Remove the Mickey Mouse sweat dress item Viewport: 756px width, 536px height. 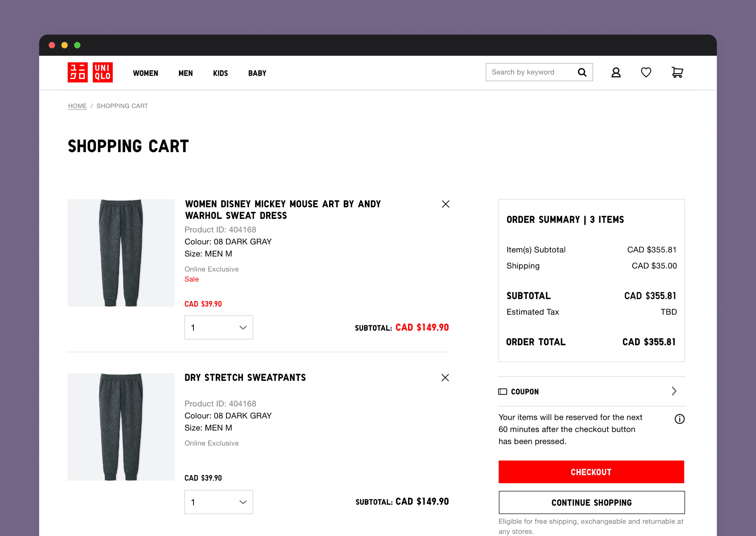pyautogui.click(x=445, y=204)
